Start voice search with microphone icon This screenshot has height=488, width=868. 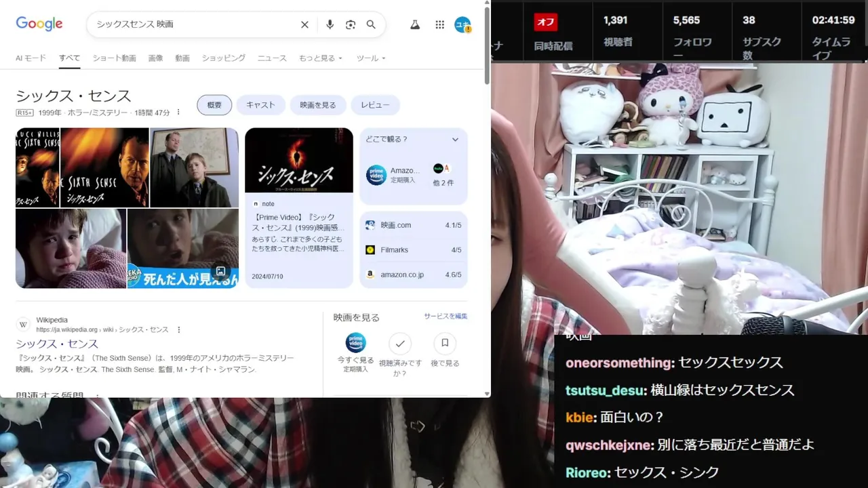[x=330, y=24]
